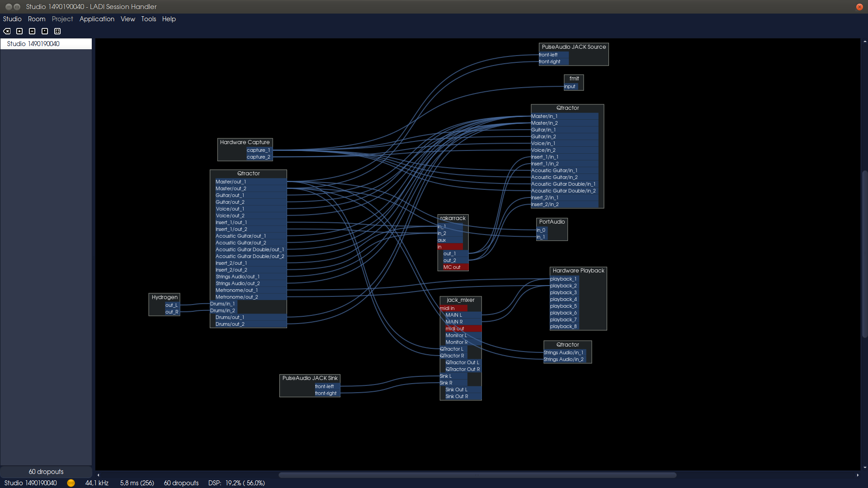
Task: Reset canvas zoom to 100%
Action: pyautogui.click(x=45, y=31)
